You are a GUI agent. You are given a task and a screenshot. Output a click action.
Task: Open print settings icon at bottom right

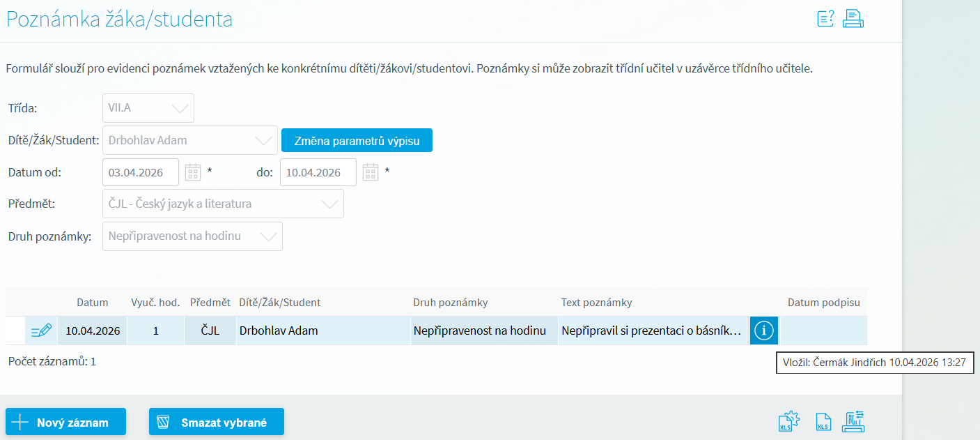853,422
